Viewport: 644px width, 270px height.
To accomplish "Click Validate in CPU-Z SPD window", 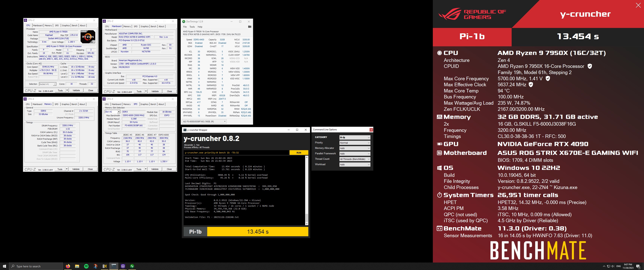I will point(155,169).
